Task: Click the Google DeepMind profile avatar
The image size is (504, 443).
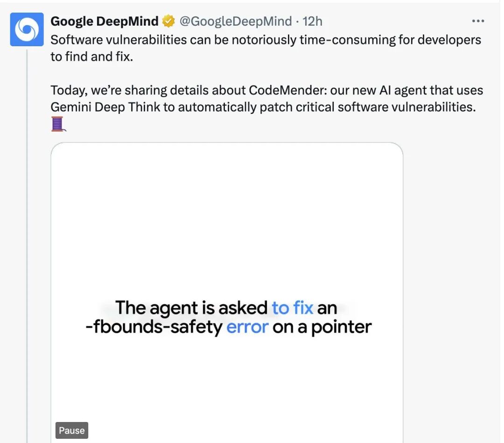Action: pos(26,29)
